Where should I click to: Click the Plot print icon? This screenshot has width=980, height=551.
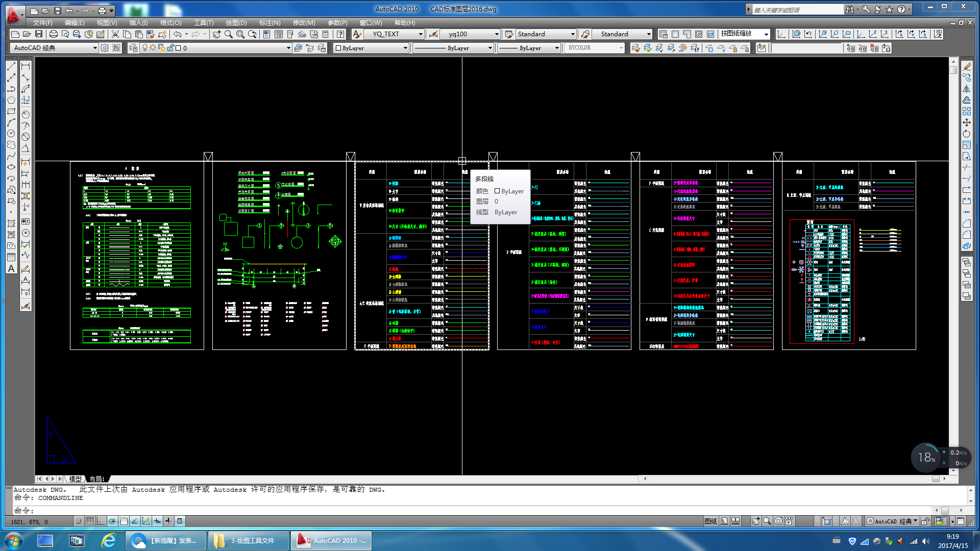tap(53, 34)
